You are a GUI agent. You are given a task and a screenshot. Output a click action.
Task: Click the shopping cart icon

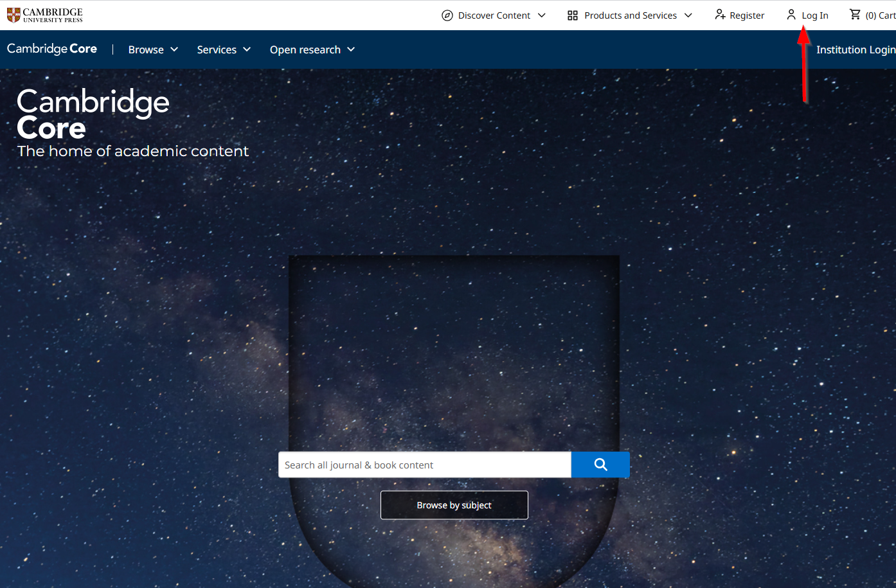tap(855, 14)
